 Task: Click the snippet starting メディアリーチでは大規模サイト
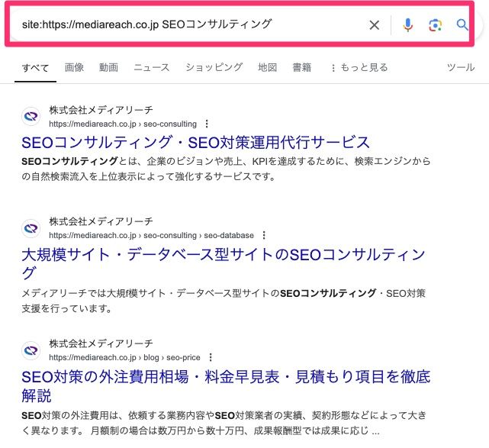coord(224,301)
